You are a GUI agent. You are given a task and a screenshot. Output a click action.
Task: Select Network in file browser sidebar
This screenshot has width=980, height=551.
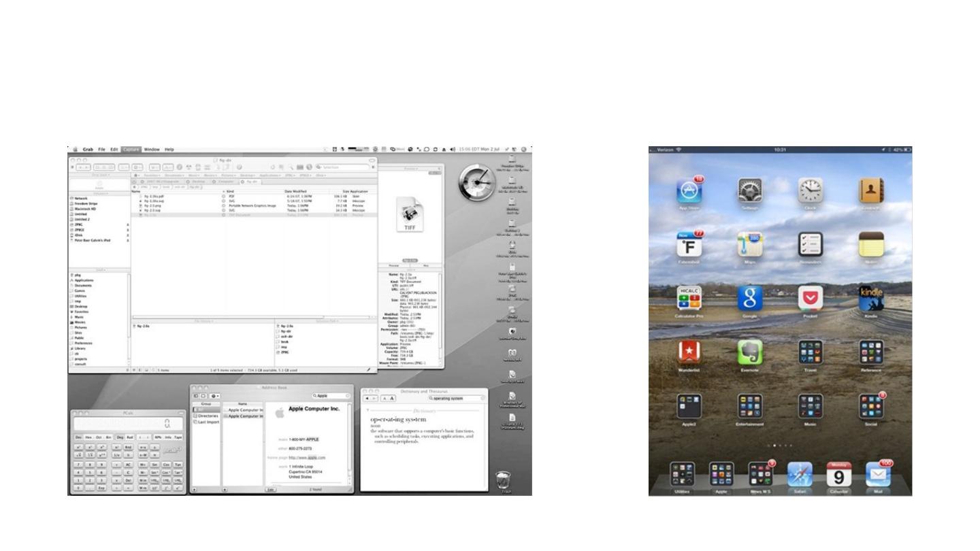tap(81, 198)
